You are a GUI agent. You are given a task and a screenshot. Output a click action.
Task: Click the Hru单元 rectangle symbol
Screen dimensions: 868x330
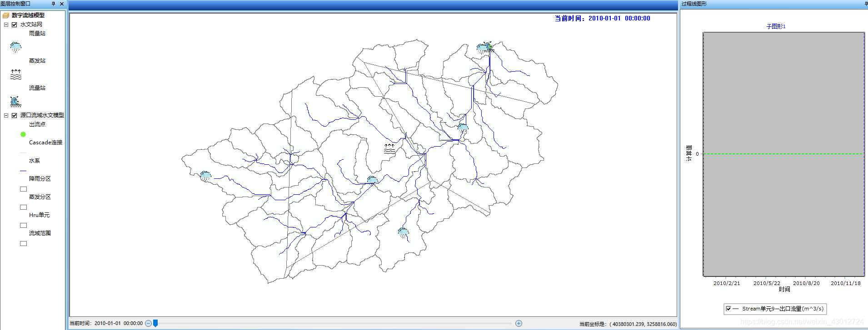tap(23, 225)
